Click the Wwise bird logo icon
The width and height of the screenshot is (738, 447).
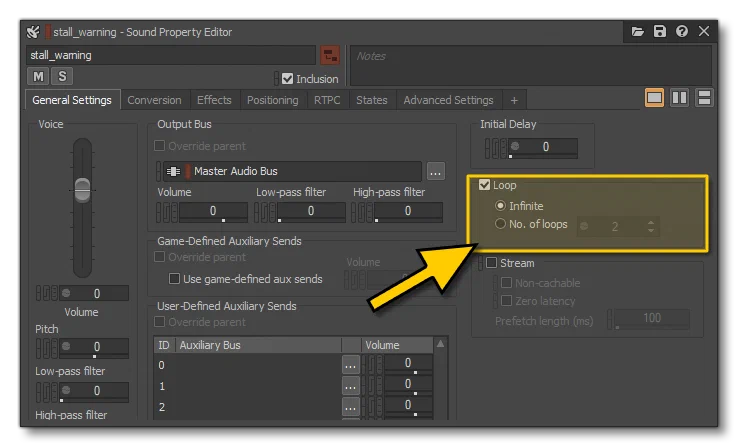coord(33,32)
